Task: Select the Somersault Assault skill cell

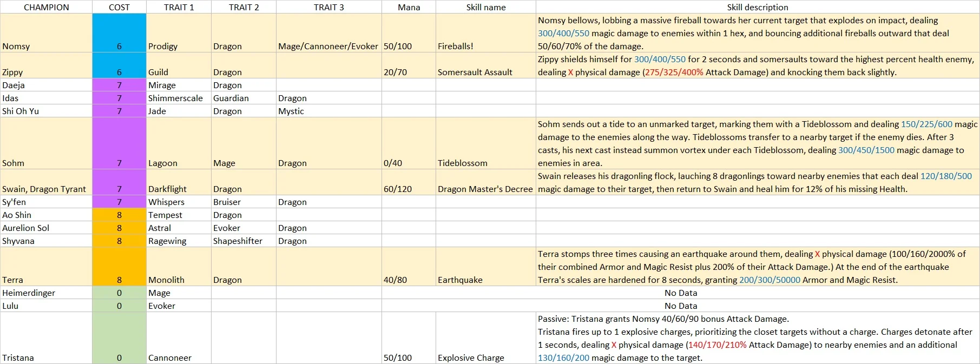Action: tap(485, 65)
